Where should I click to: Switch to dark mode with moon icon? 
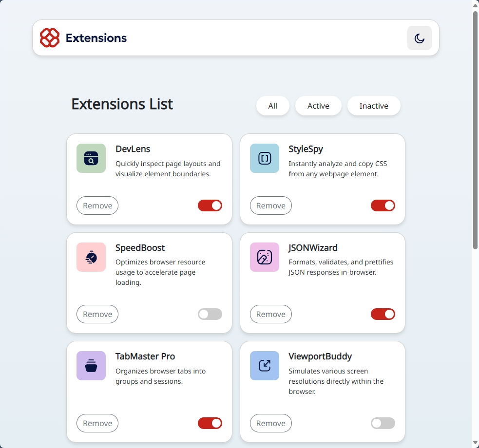point(419,38)
